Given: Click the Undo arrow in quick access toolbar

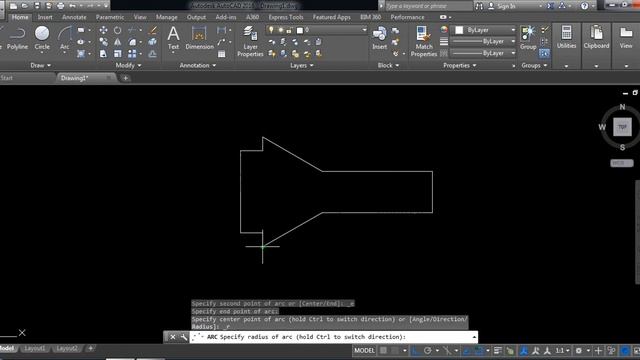Looking at the screenshot, I should (73, 6).
